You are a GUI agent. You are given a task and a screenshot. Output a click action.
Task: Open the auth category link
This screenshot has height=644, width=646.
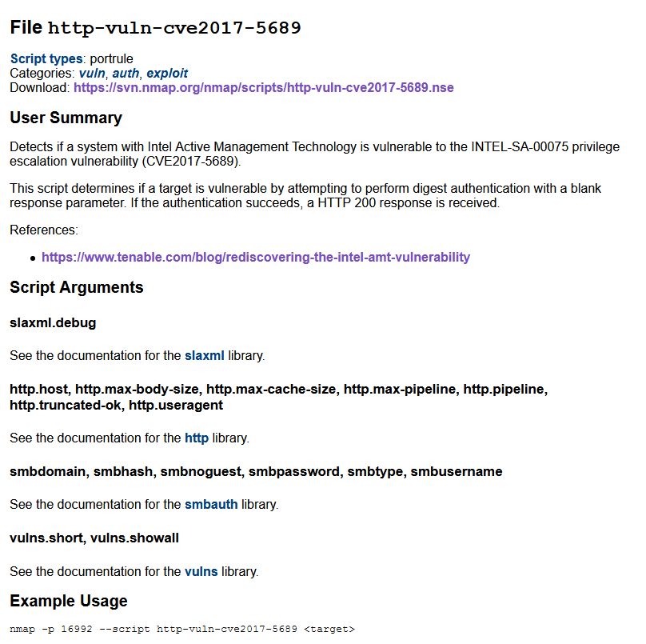(x=126, y=73)
